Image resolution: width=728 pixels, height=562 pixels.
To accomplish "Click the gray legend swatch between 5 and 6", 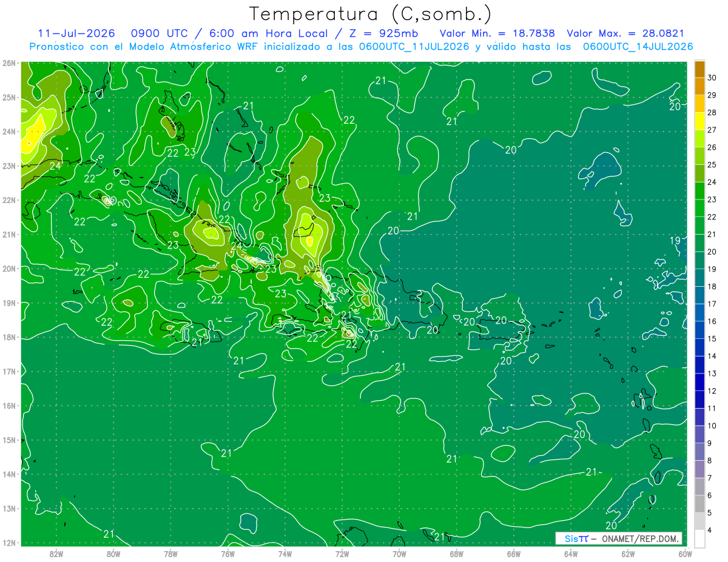I will pyautogui.click(x=699, y=504).
